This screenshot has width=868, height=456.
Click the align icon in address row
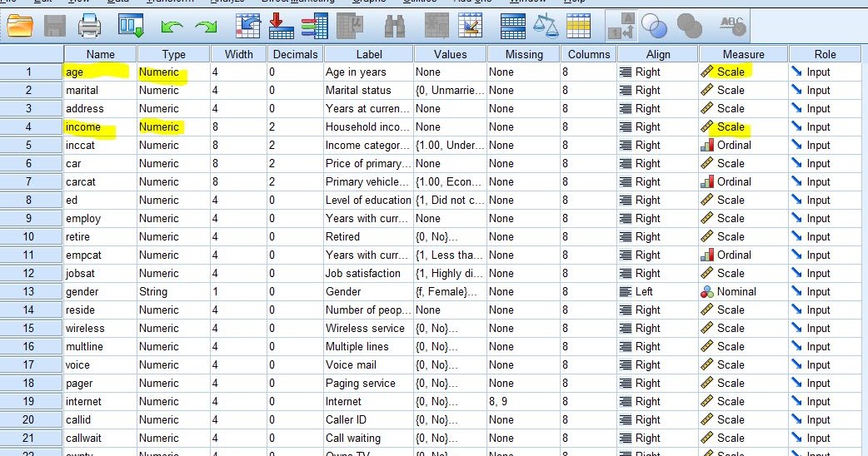626,109
